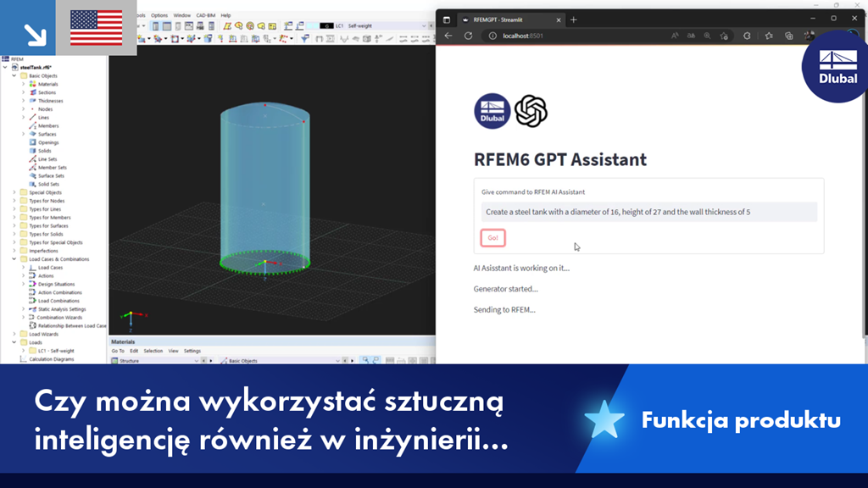Open Edit menu in Materials panel
This screenshot has width=868, height=488.
pos(134,351)
